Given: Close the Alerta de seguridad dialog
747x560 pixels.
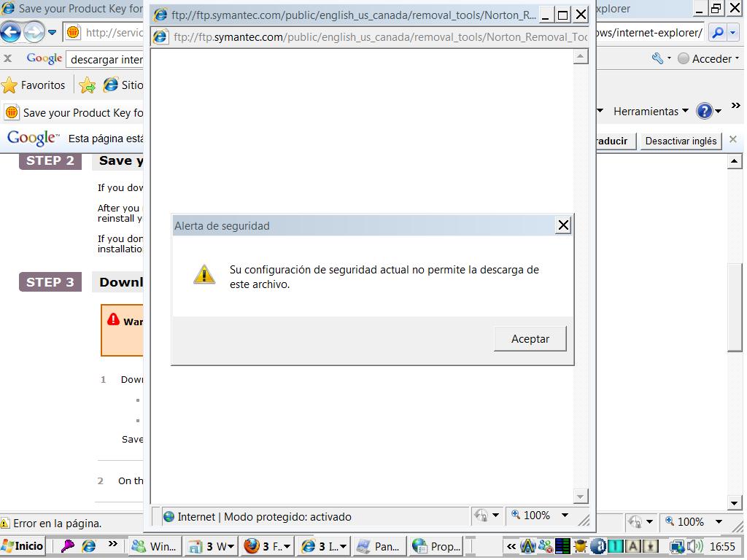Looking at the screenshot, I should [563, 225].
